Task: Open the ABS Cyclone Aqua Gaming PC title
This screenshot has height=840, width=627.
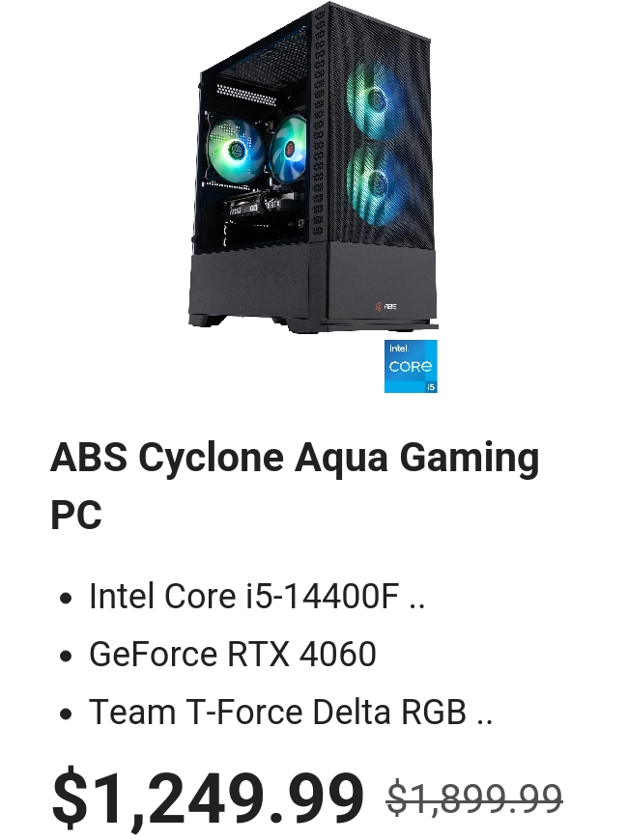Action: pyautogui.click(x=295, y=486)
